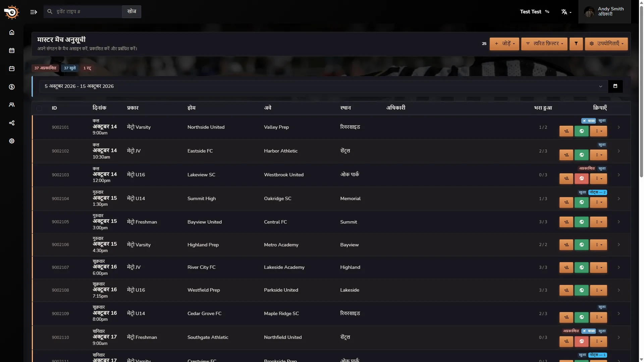Image resolution: width=644 pixels, height=362 pixels.
Task: Switch organization via Test Test
Action: click(x=535, y=12)
